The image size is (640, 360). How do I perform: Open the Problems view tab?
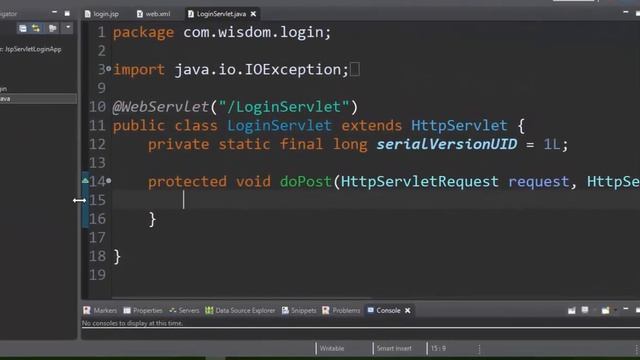tap(341, 311)
